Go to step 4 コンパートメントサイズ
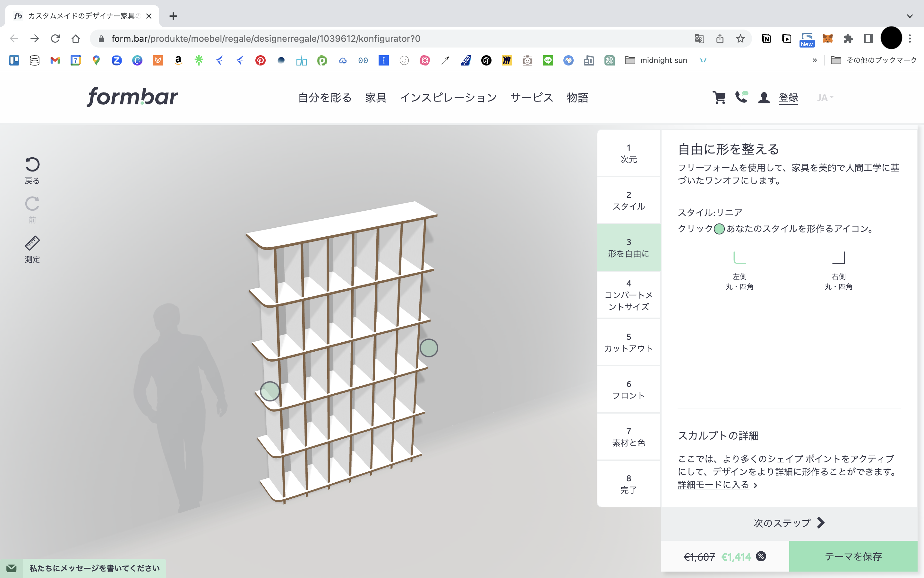The image size is (924, 578). [629, 295]
